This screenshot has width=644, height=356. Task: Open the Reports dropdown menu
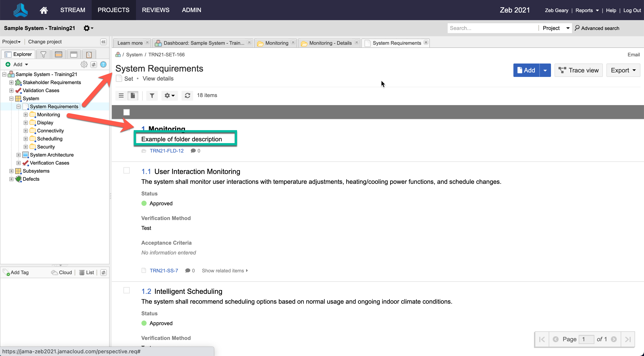click(587, 10)
